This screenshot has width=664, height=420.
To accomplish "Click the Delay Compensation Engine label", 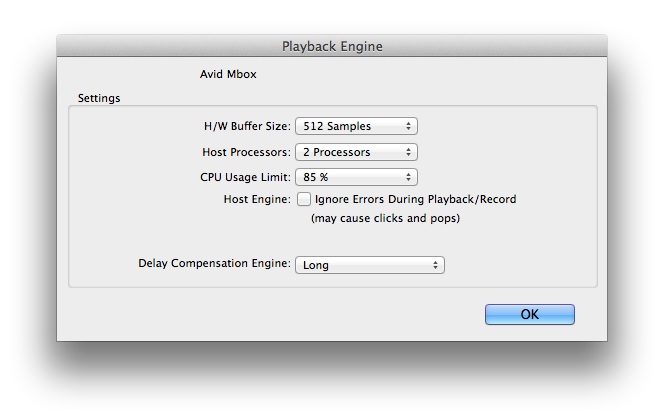I will pos(215,263).
